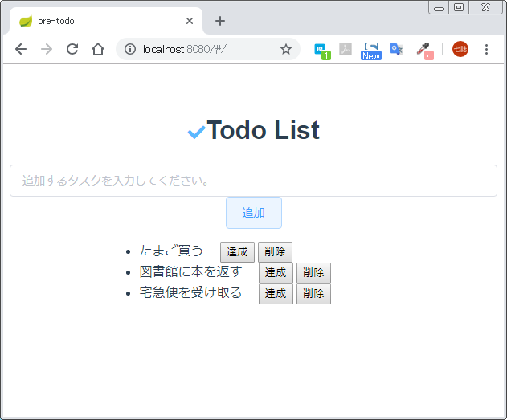Focus the task input field
Image resolution: width=507 pixels, height=420 pixels.
[x=253, y=181]
